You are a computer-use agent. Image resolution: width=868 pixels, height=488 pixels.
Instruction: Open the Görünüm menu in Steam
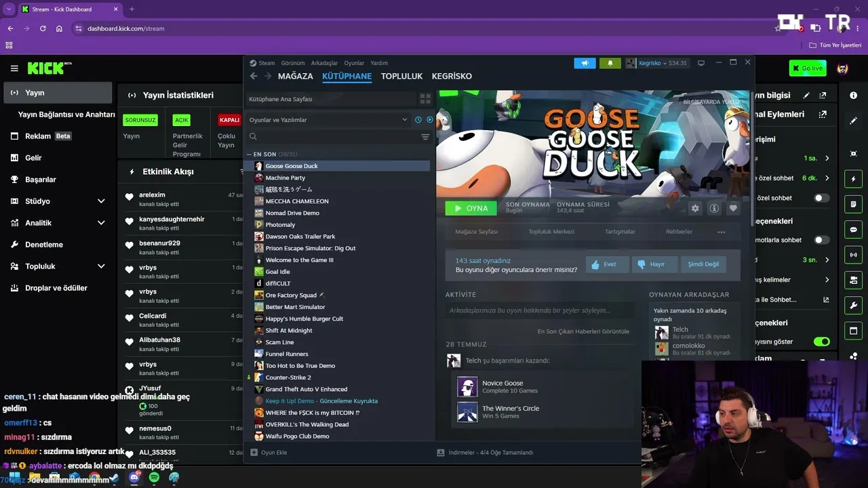point(293,63)
